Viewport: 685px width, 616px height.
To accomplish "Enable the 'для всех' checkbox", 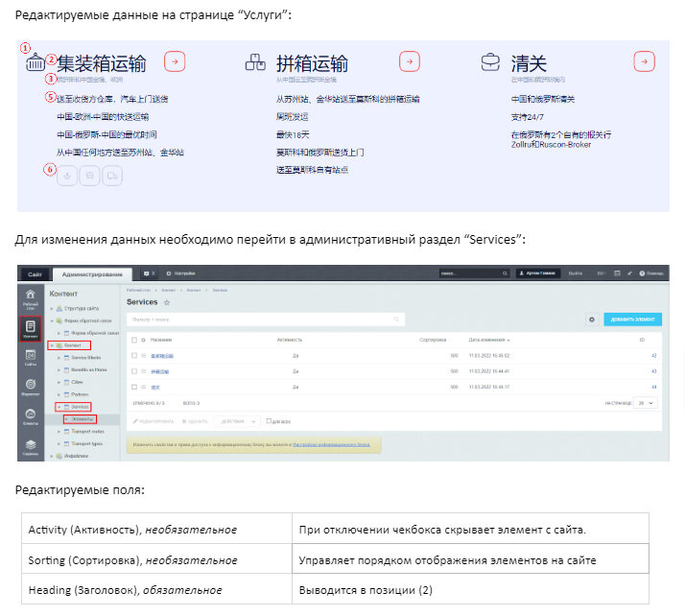I will (x=269, y=421).
